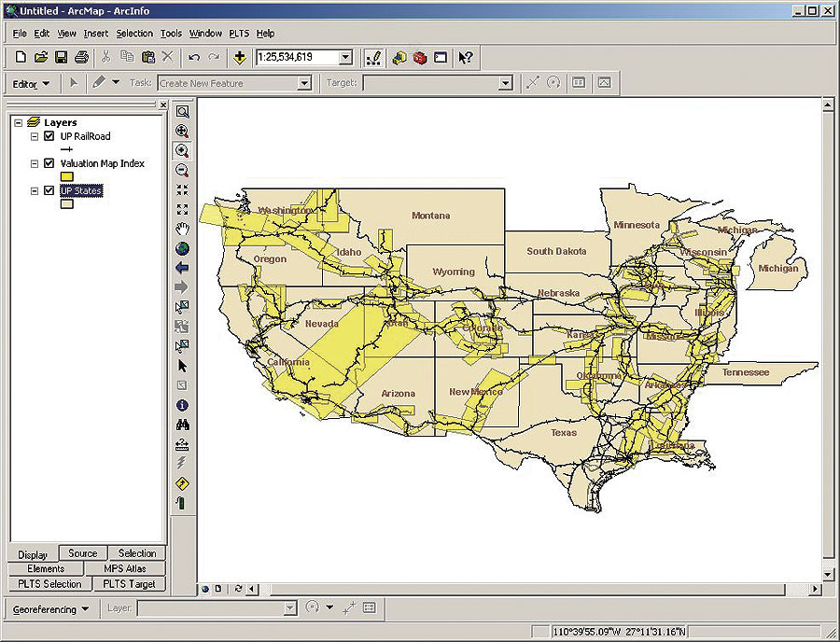Uncheck the Valuation Map Index layer checkbox
This screenshot has width=840, height=642.
(x=49, y=163)
